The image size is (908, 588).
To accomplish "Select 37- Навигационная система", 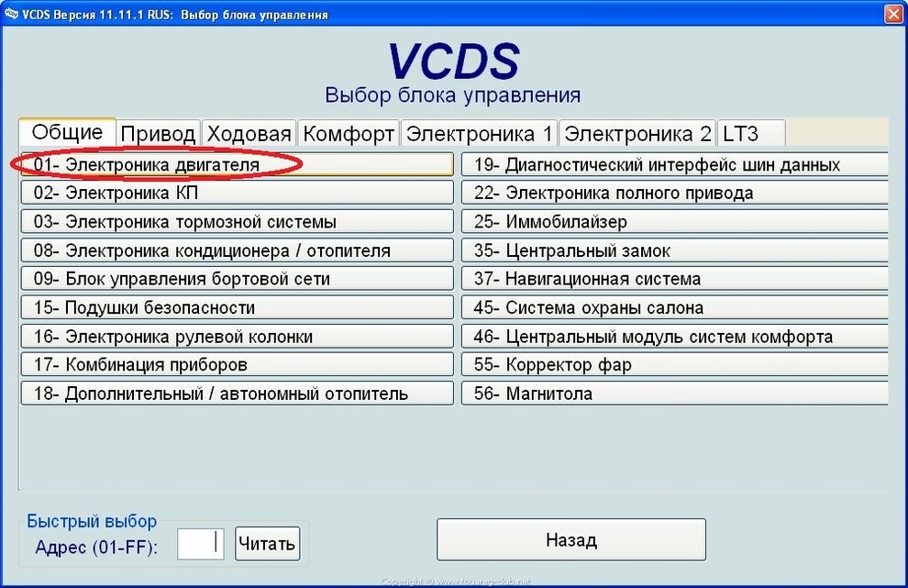I will coord(675,279).
